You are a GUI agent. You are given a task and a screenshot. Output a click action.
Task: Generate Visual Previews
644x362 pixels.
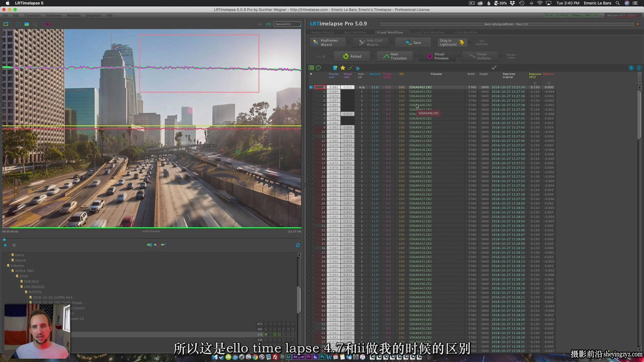[x=438, y=56]
